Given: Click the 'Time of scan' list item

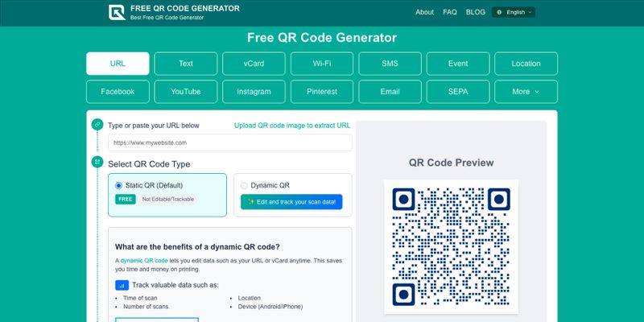Looking at the screenshot, I should (140, 298).
